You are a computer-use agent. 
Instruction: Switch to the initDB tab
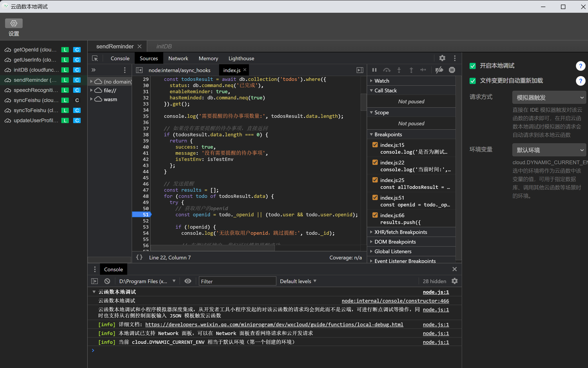click(x=164, y=46)
